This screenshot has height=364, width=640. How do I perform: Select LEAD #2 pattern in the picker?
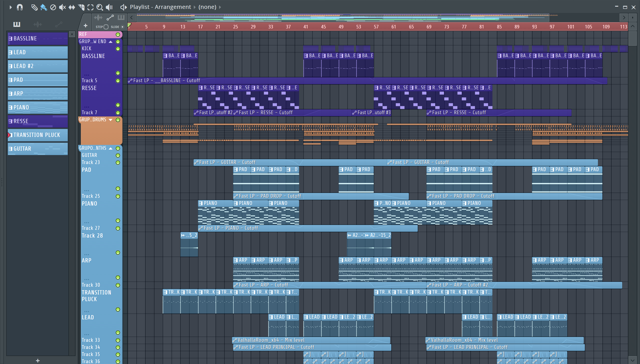pos(38,66)
